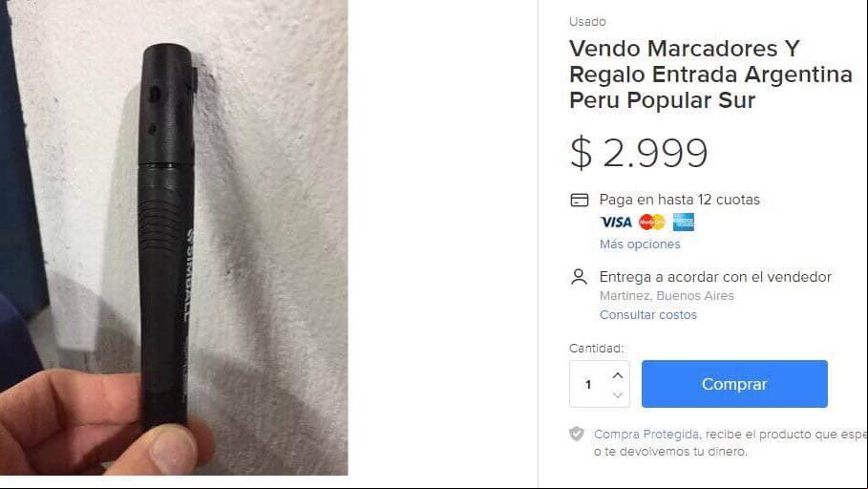This screenshot has height=489, width=868.
Task: Open the Más opciones payment link
Action: [x=640, y=244]
